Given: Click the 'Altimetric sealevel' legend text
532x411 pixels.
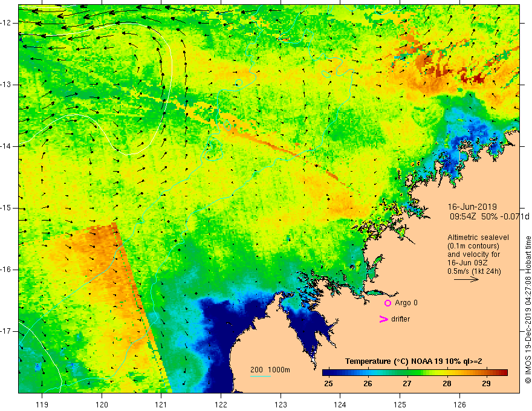Looking at the screenshot, I should [478, 238].
